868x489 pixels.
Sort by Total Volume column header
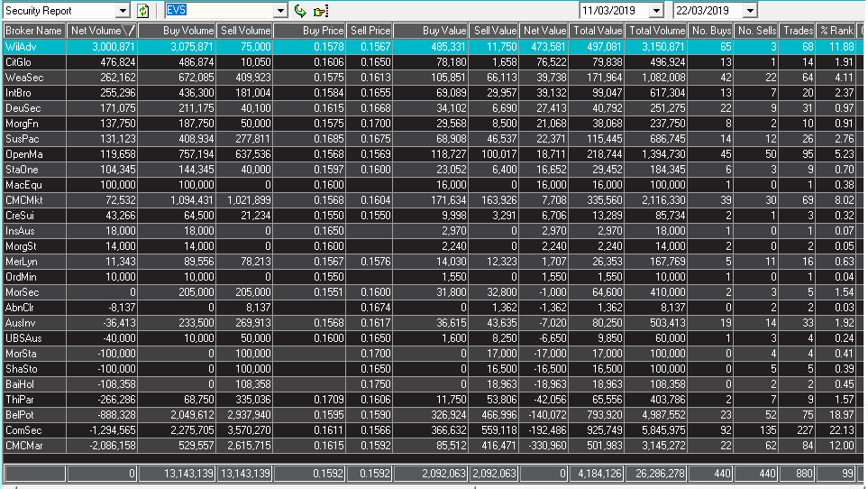coord(656,31)
